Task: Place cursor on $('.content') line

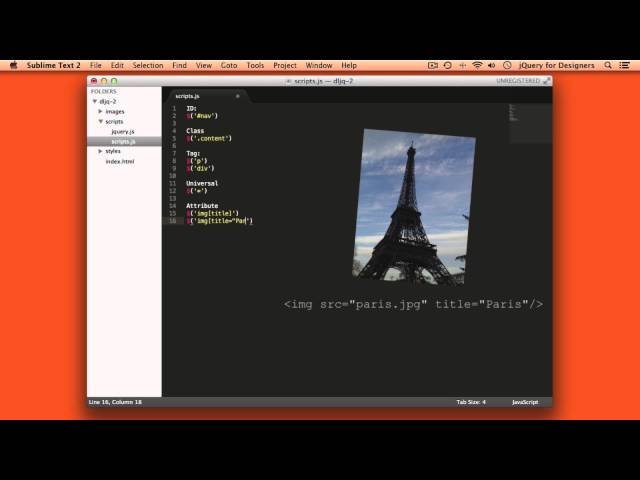Action: (209, 138)
